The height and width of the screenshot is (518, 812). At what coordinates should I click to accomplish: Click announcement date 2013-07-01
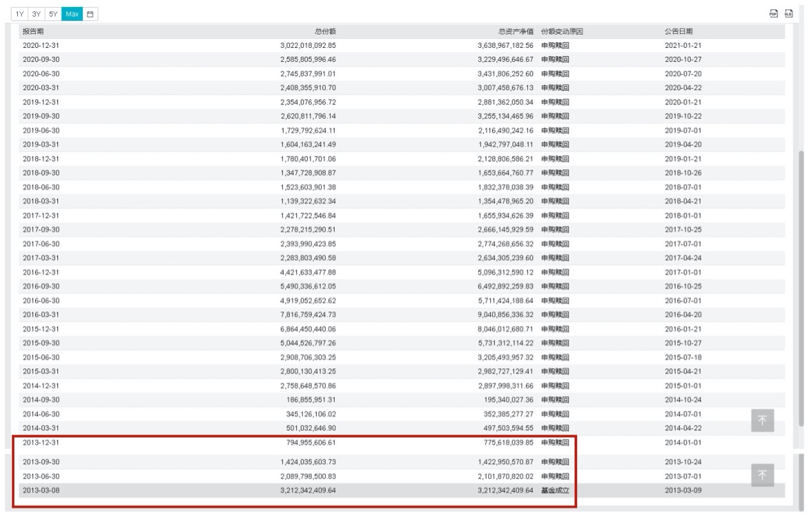tap(683, 477)
